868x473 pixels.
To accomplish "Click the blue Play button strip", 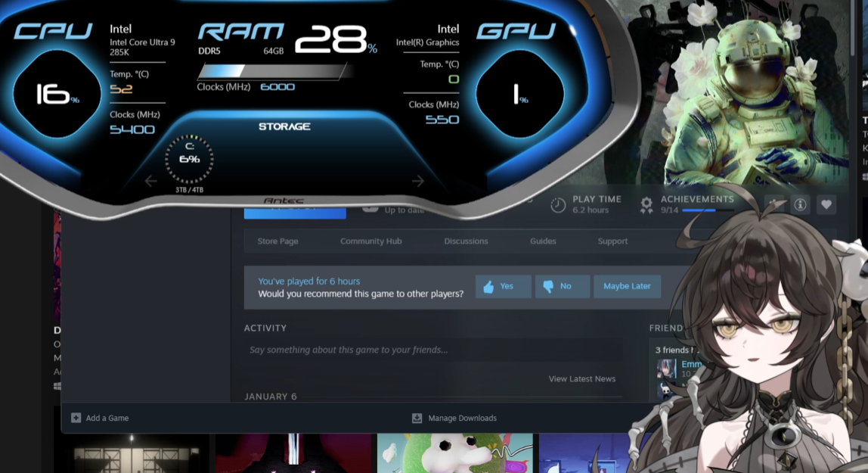I will tap(295, 213).
